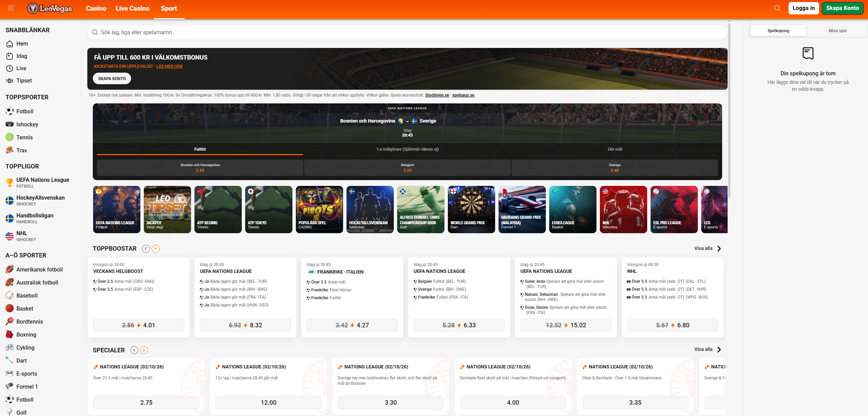Switch to the Live Casino tab

(133, 8)
